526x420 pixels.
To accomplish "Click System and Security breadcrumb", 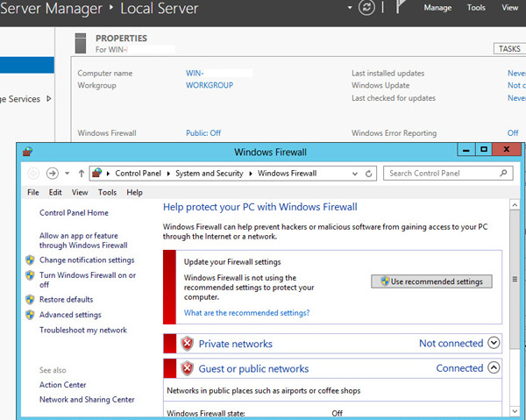I will (210, 174).
